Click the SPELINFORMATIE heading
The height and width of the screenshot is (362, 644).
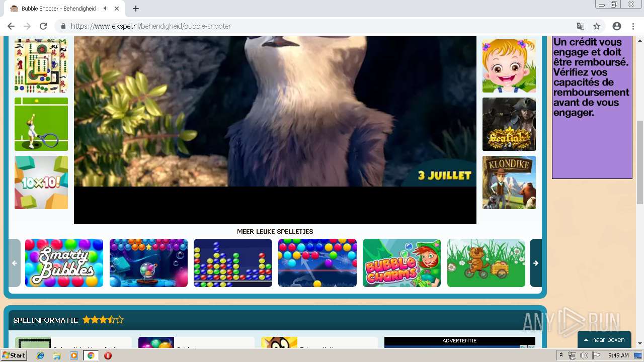pyautogui.click(x=46, y=320)
